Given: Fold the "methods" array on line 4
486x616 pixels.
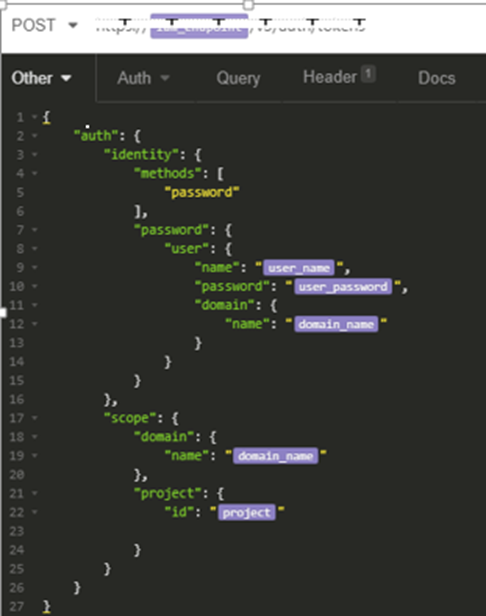Looking at the screenshot, I should point(35,173).
